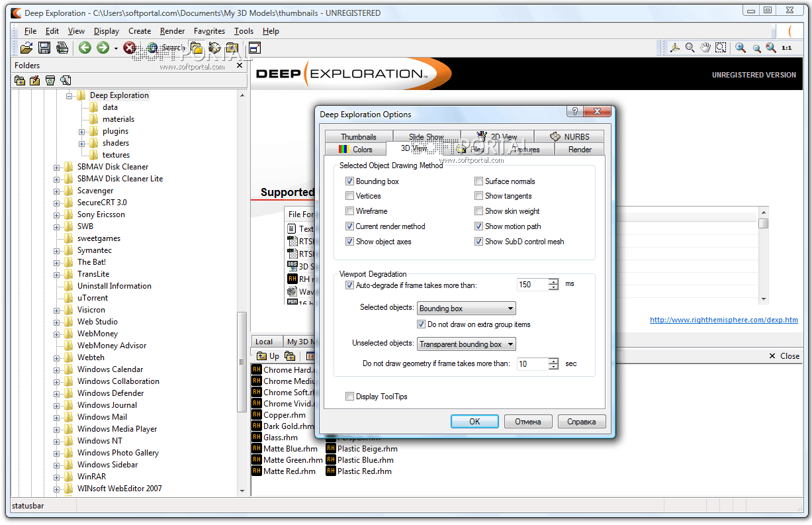This screenshot has height=525, width=812.
Task: Toggle Show object axes checkbox
Action: click(x=349, y=242)
